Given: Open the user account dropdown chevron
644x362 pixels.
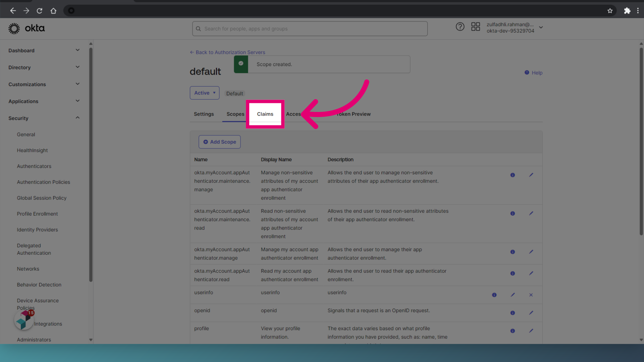Looking at the screenshot, I should pos(541,27).
